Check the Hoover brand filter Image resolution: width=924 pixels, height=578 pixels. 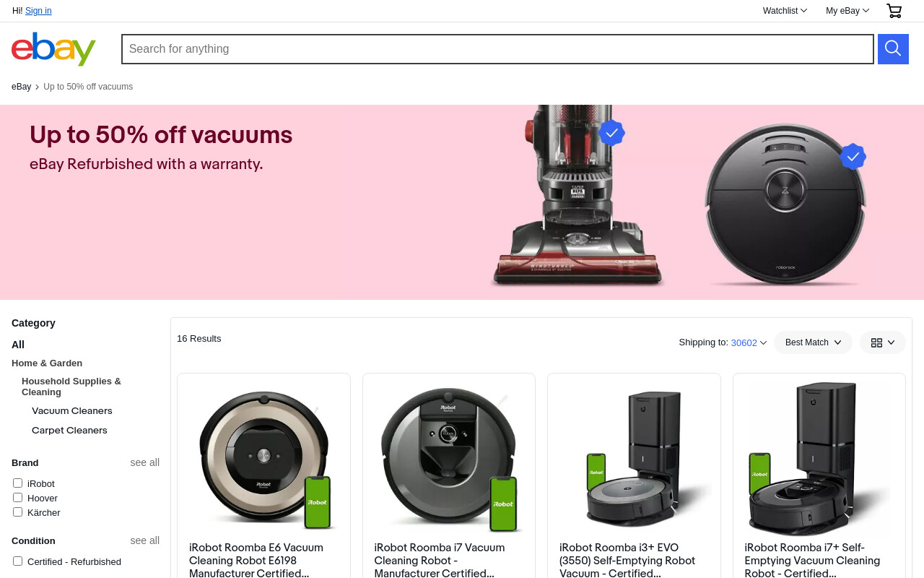click(17, 498)
